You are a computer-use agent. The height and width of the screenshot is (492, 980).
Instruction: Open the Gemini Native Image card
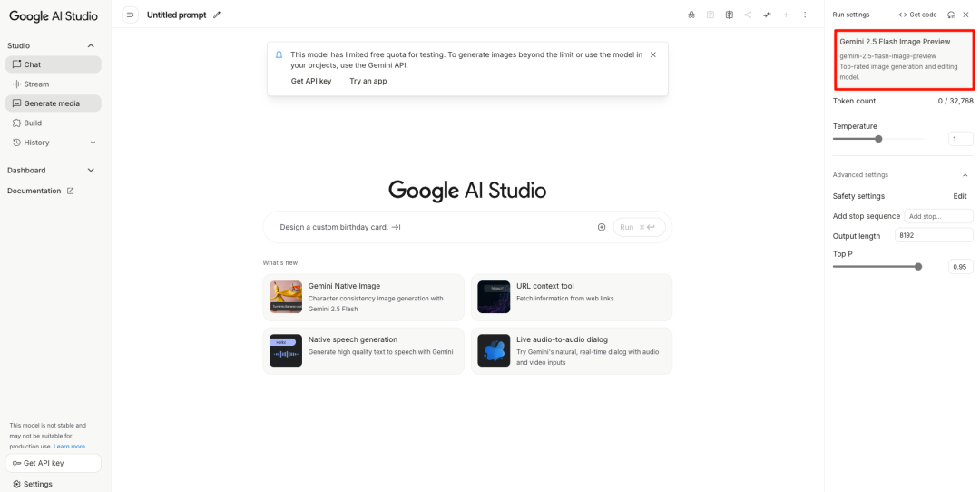364,297
